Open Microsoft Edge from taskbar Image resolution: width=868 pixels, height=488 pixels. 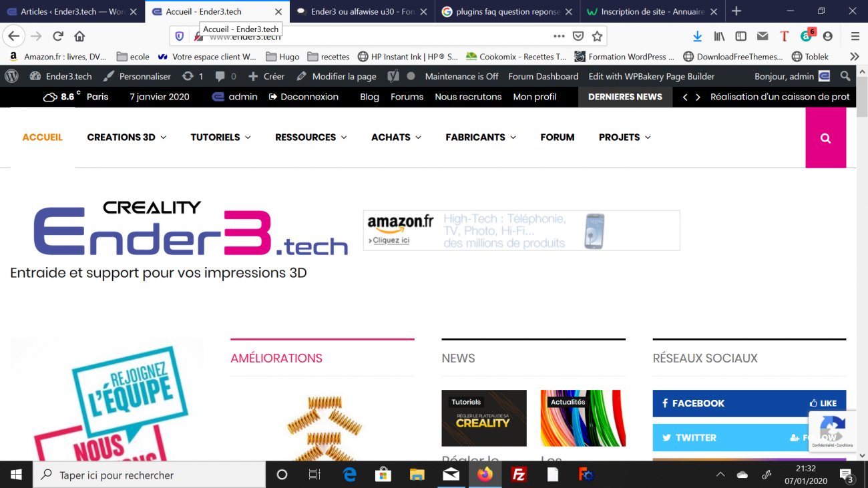point(349,475)
